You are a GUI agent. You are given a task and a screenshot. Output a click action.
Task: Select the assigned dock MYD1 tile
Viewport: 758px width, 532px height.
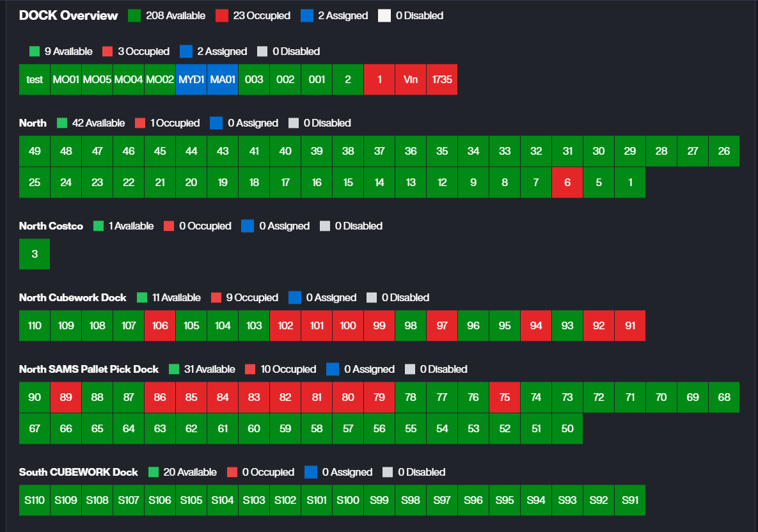point(191,80)
